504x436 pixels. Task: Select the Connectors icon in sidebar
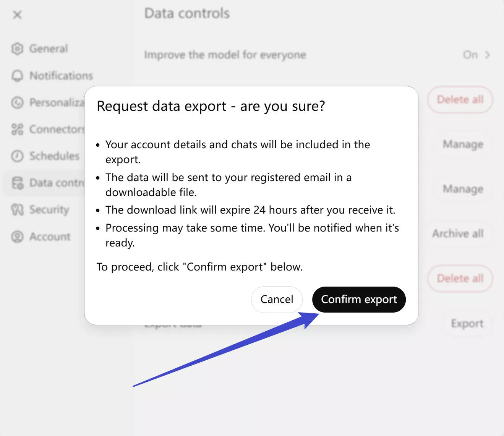[x=17, y=129]
